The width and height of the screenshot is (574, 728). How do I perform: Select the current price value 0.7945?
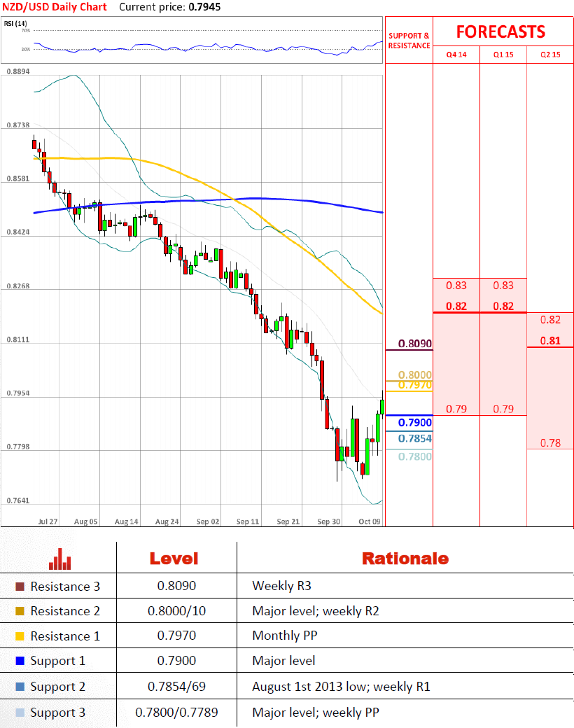[x=205, y=7]
